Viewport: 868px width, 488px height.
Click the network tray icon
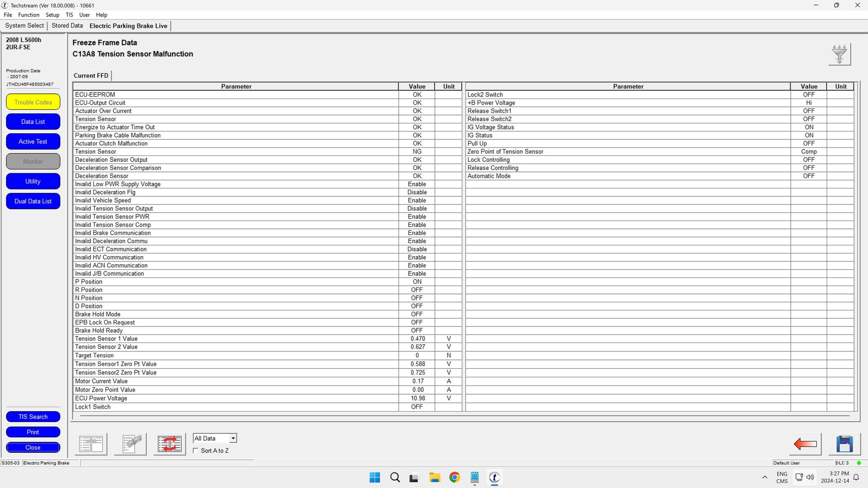coord(799,478)
